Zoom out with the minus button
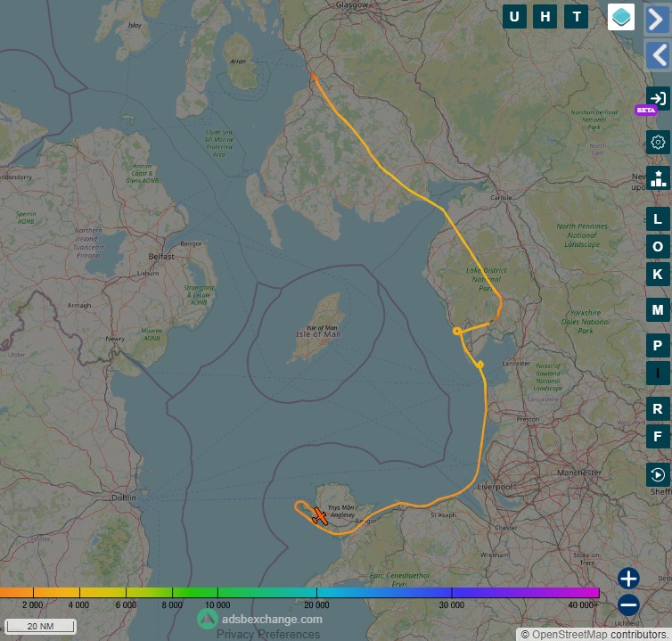672x641 pixels. pyautogui.click(x=628, y=604)
